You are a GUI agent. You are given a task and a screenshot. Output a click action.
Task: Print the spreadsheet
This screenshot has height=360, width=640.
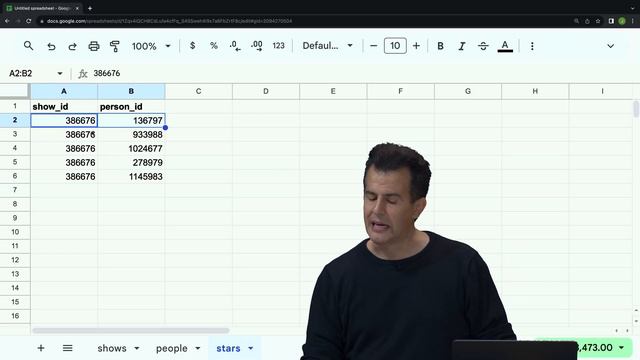point(94,46)
